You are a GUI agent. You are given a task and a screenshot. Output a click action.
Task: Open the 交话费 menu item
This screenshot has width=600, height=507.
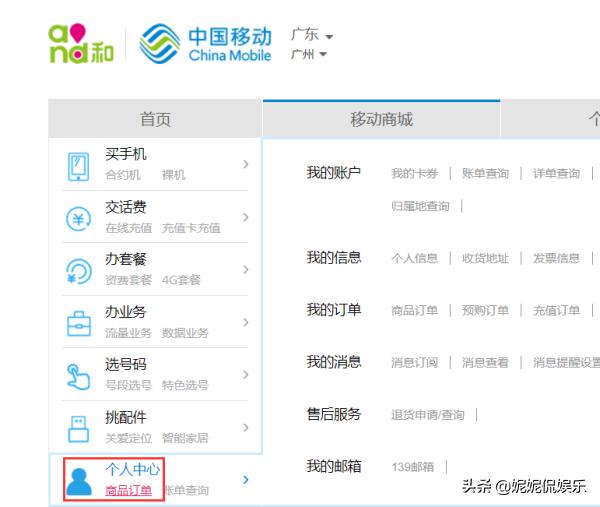[126, 207]
